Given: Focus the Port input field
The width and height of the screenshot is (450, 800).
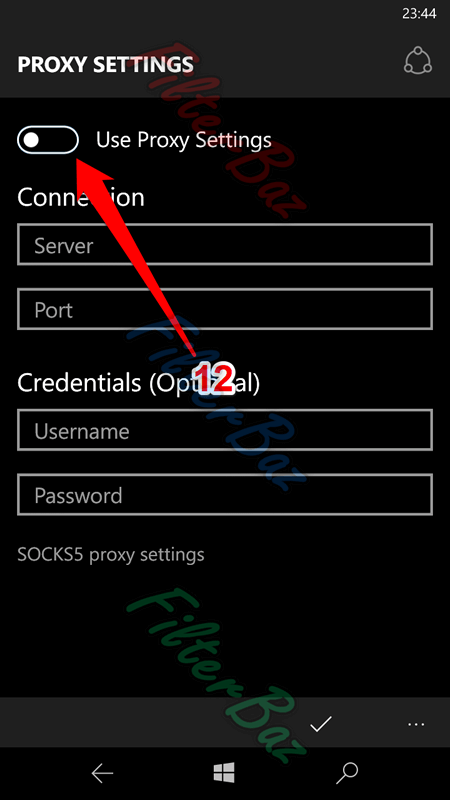Looking at the screenshot, I should point(225,309).
